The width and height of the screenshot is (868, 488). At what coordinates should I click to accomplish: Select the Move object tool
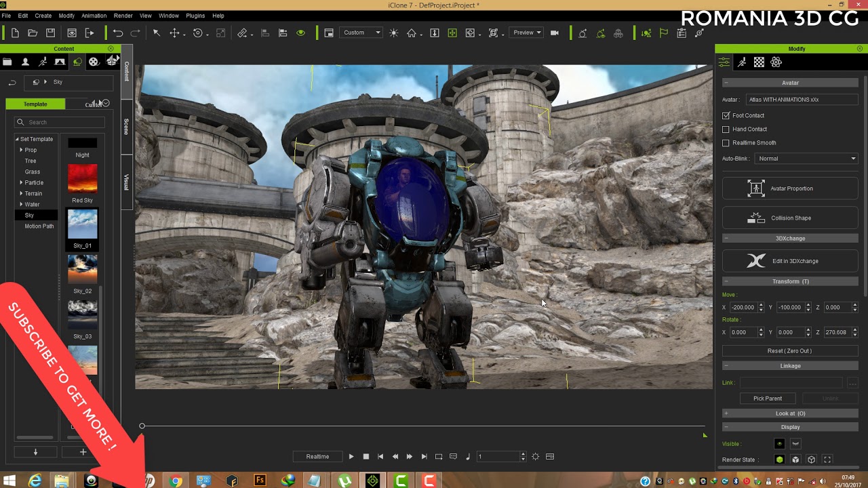[x=174, y=33]
